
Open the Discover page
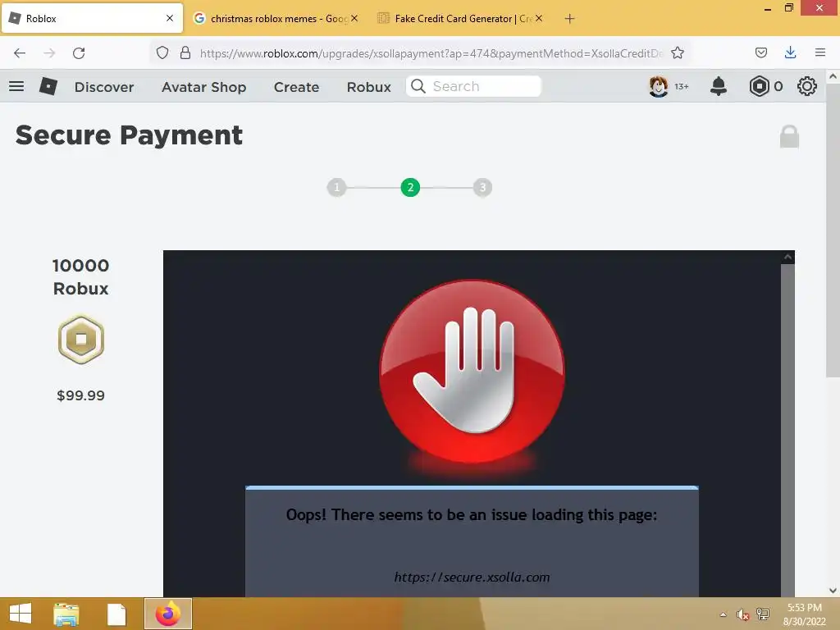coord(104,87)
